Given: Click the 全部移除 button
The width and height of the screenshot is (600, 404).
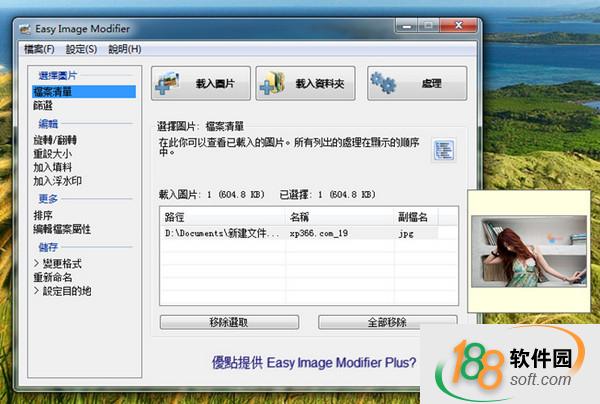Looking at the screenshot, I should click(387, 322).
